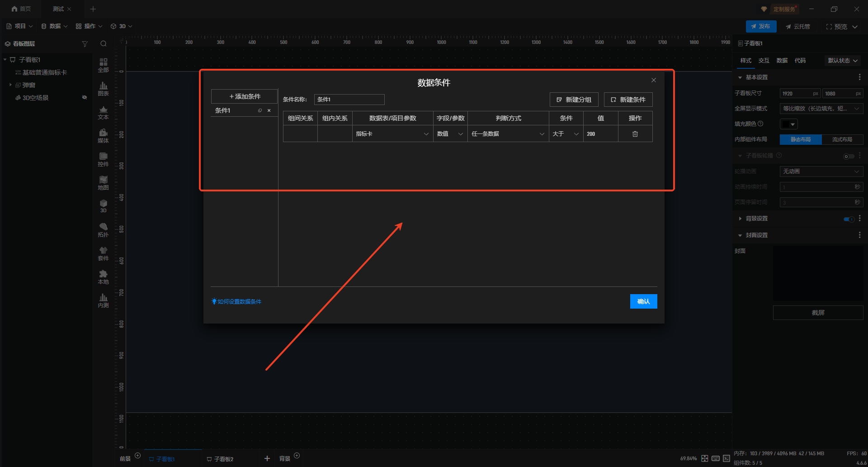Open the 条件 dropdown showing 大于
Image resolution: width=868 pixels, height=467 pixels.
tap(566, 134)
